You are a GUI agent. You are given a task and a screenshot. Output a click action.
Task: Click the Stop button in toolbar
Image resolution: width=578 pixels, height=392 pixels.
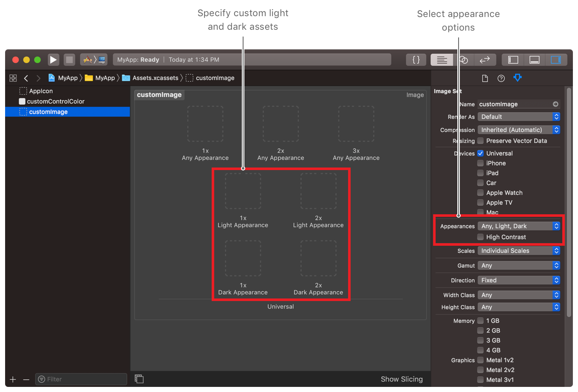point(69,60)
